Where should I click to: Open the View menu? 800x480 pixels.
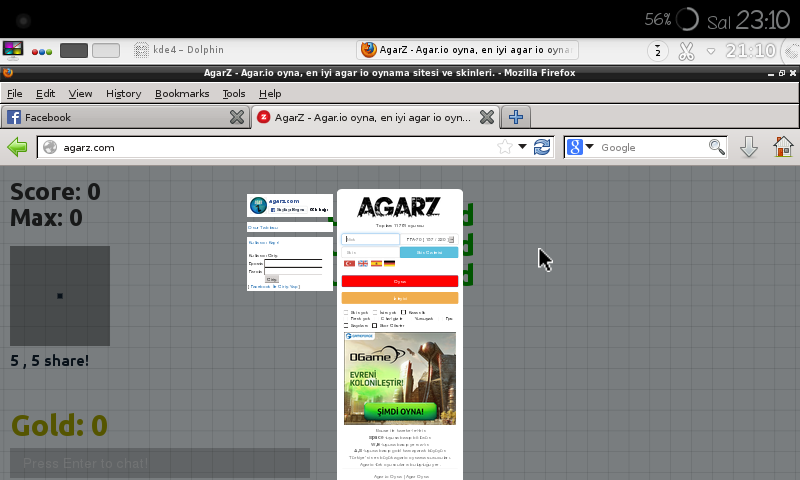(81, 93)
